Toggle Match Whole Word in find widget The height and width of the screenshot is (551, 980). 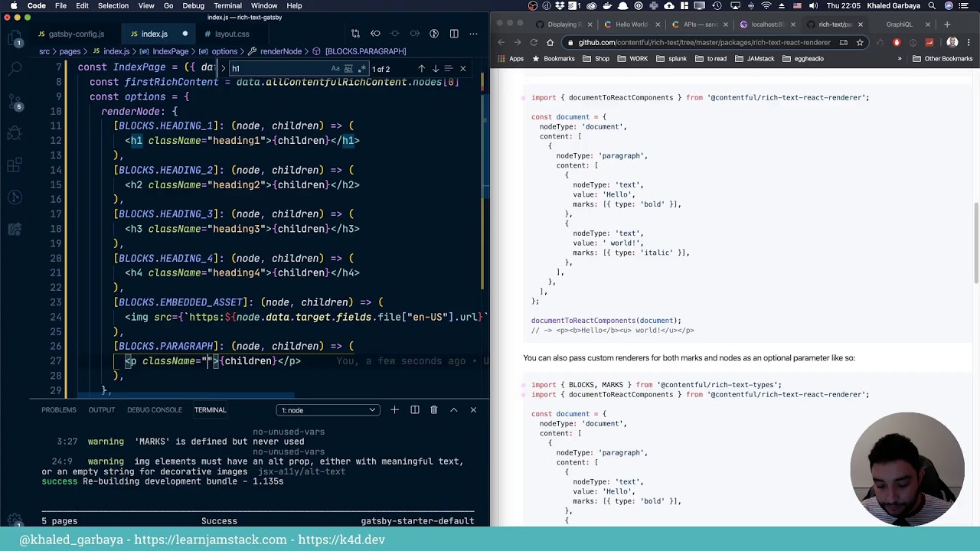pos(347,69)
